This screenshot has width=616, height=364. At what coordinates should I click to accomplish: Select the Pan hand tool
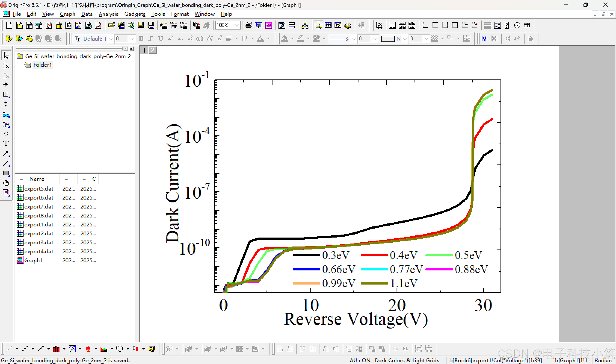(6, 183)
